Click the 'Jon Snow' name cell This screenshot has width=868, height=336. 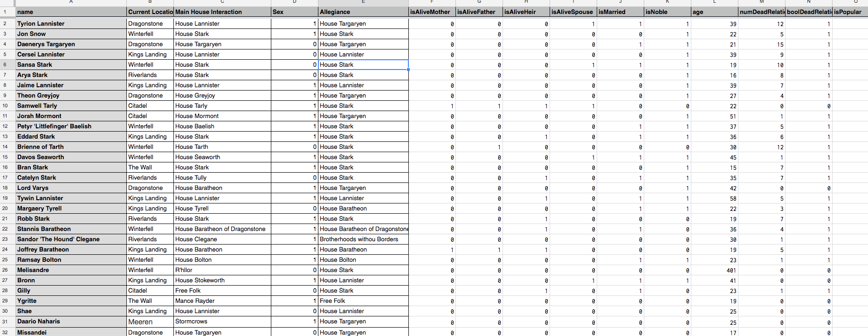coord(71,34)
